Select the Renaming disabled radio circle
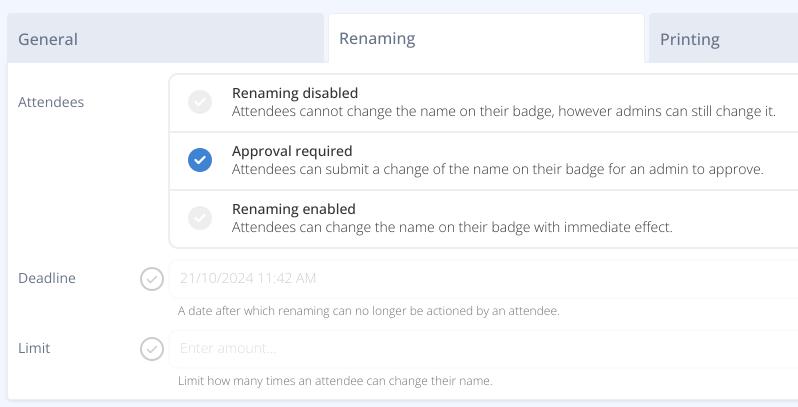Viewport: 798px width, 407px height. 200,102
